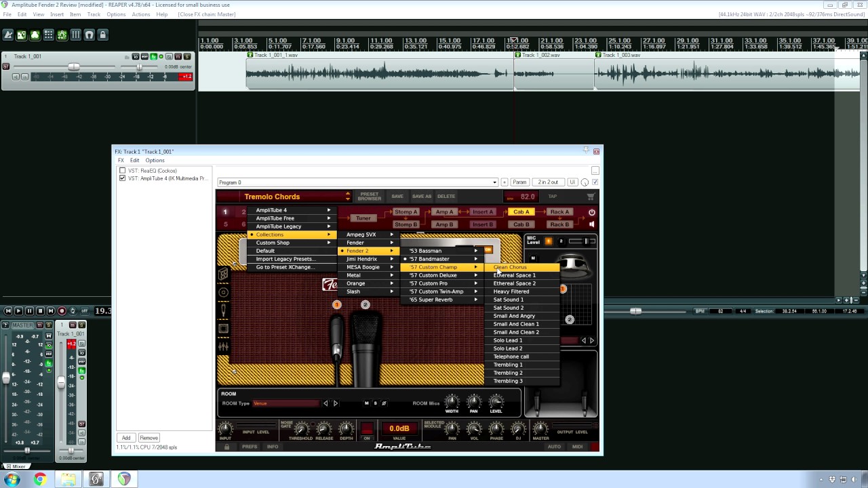Select the Clean Chorus preset
The width and height of the screenshot is (868, 488).
pos(521,267)
